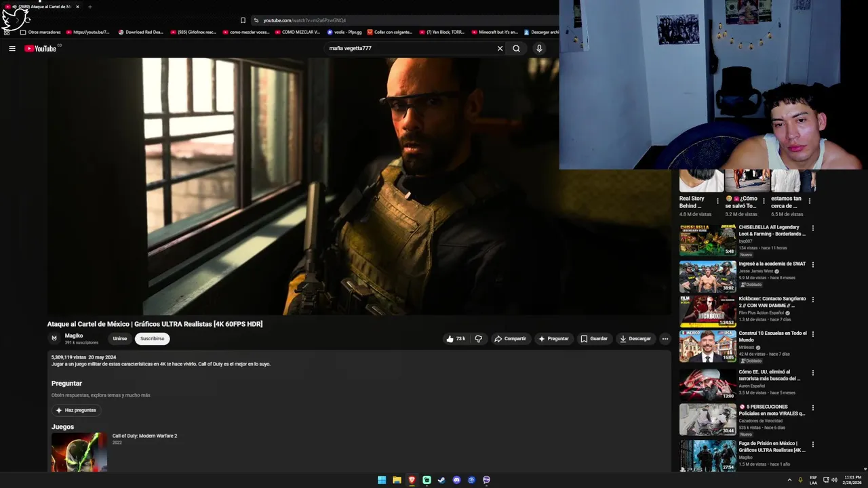The width and height of the screenshot is (868, 488).
Task: Open Ingresé a la academia de SWAT thumbnail
Action: pyautogui.click(x=707, y=277)
